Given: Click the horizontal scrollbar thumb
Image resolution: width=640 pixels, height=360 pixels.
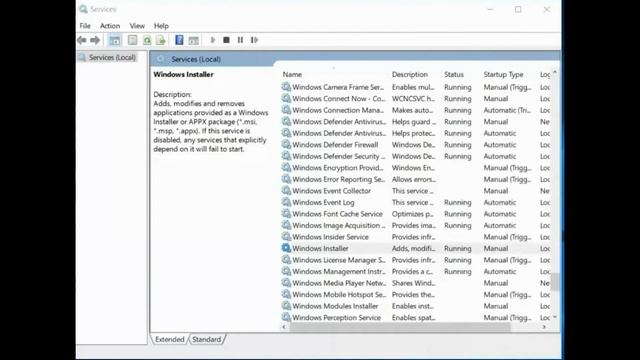Looking at the screenshot, I should [400, 327].
